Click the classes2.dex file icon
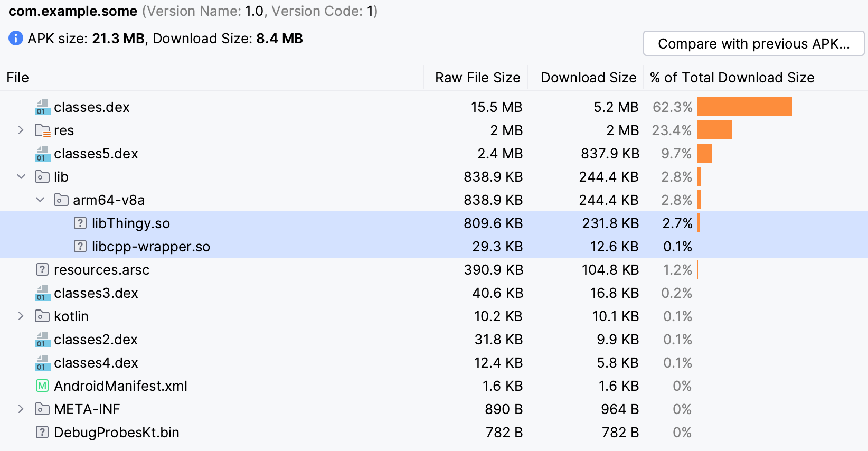The image size is (868, 451). pyautogui.click(x=42, y=340)
